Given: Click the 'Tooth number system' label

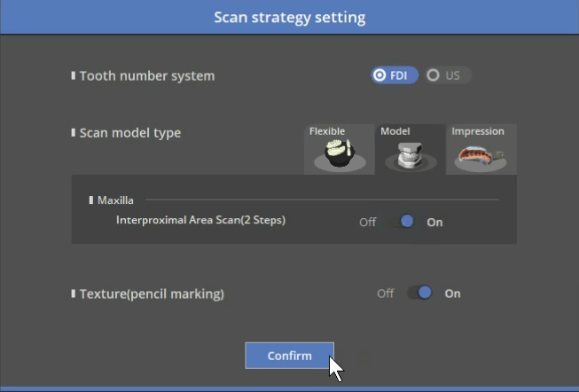Looking at the screenshot, I should point(147,75).
